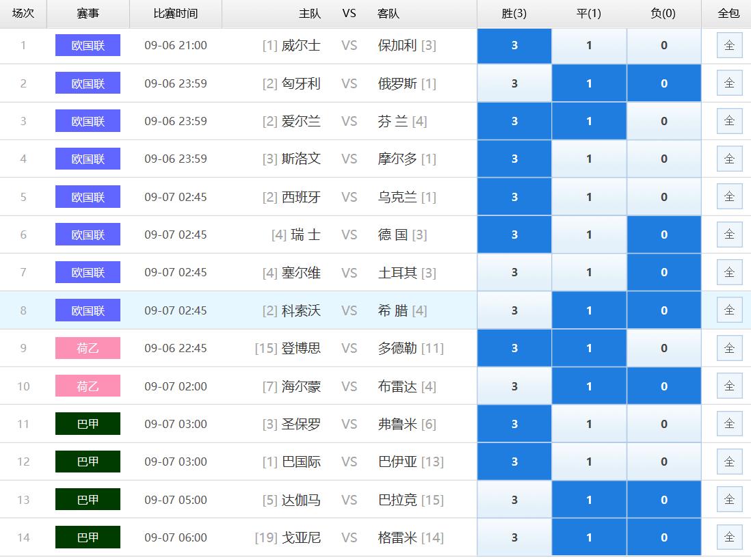Click 全 button for match 11 圣保罗

729,423
